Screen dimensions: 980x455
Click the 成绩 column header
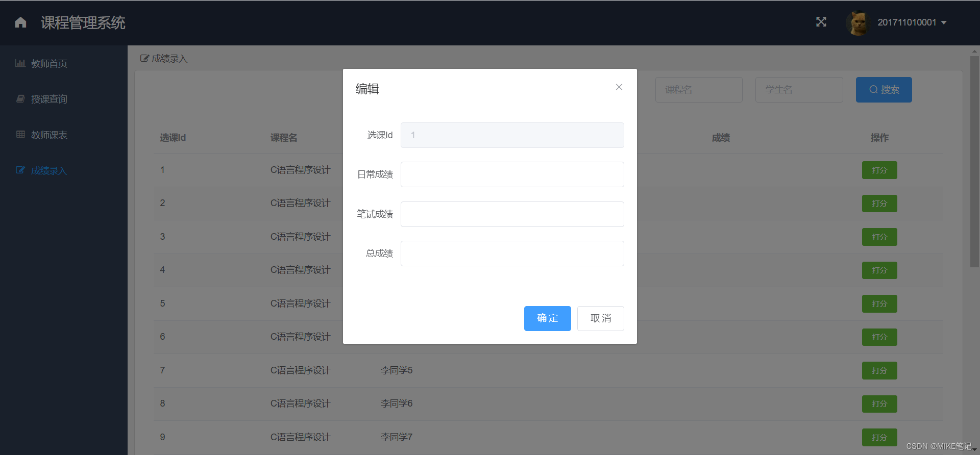[721, 138]
